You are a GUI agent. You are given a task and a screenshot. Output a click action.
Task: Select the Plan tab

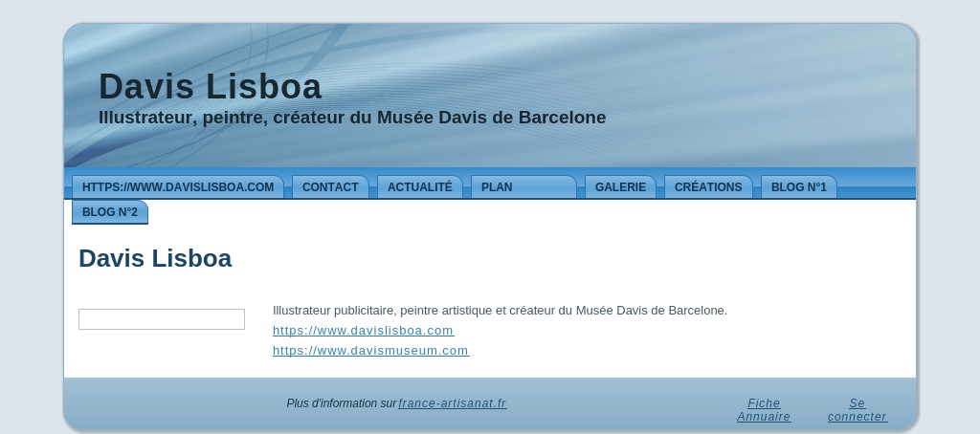[523, 187]
